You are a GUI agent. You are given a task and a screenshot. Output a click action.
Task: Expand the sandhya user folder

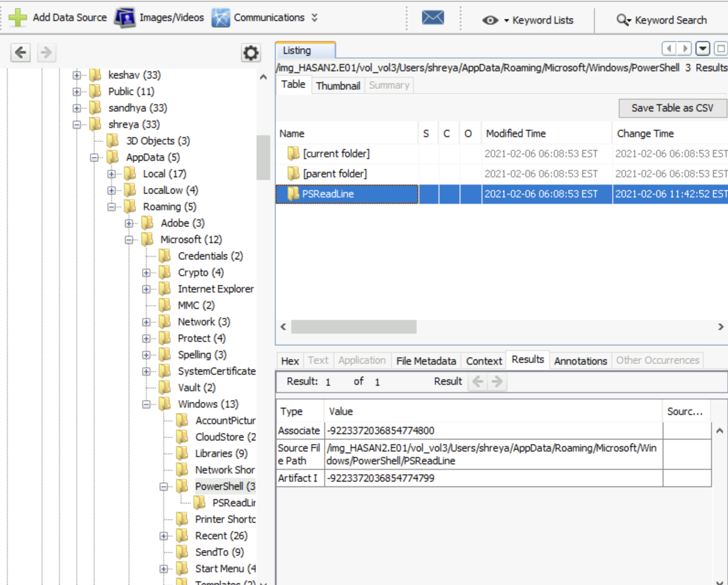coord(77,108)
